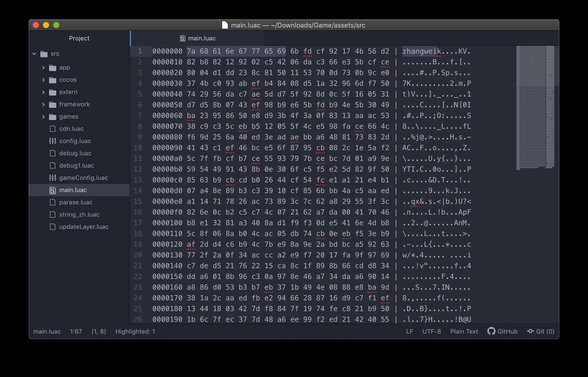Click the debug.luac file icon
The height and width of the screenshot is (377, 588).
(x=53, y=153)
